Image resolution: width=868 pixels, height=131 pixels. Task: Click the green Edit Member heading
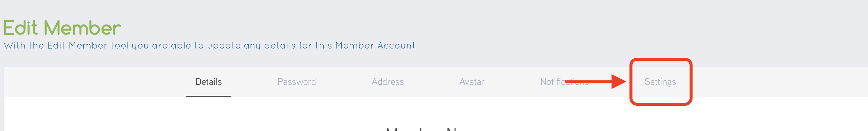62,28
